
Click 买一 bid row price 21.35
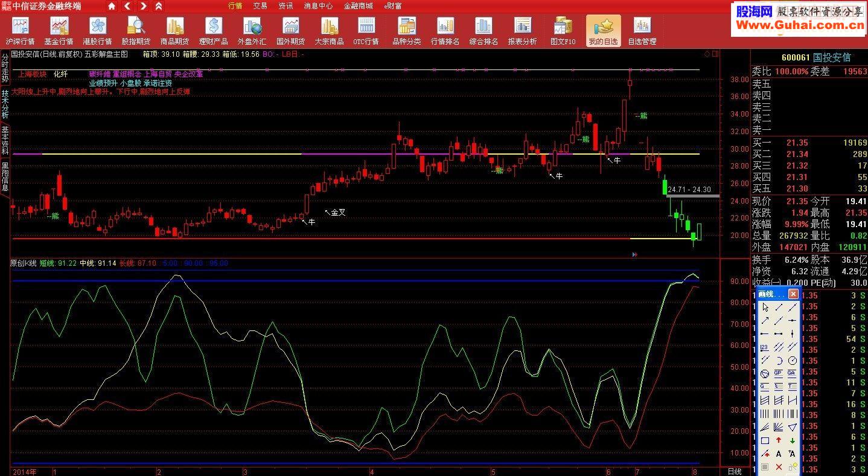click(797, 143)
